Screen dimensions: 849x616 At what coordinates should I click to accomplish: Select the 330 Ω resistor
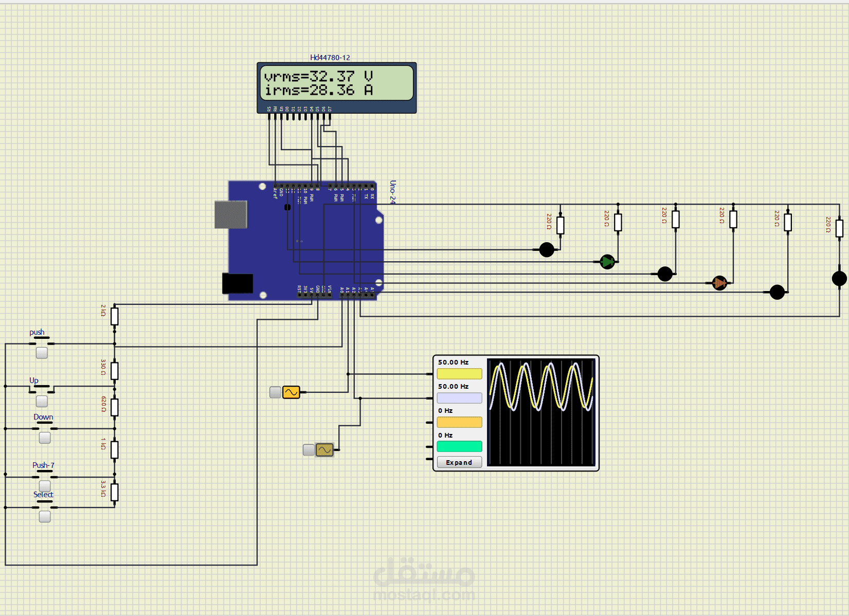(115, 371)
